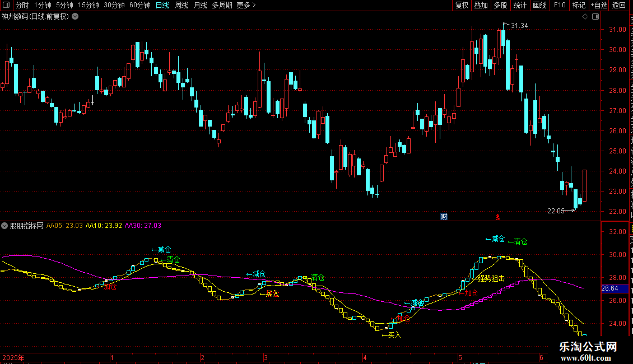Activate 画线 drawing tools

click(539, 5)
